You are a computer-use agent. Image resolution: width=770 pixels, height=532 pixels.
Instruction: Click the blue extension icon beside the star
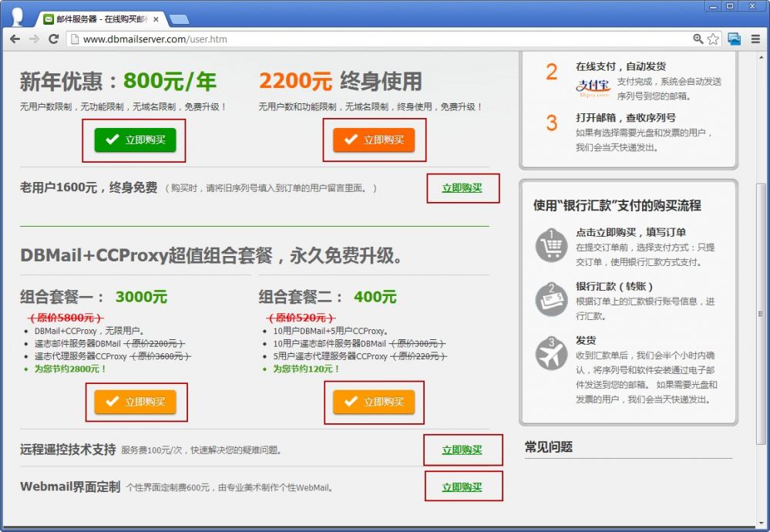(734, 39)
